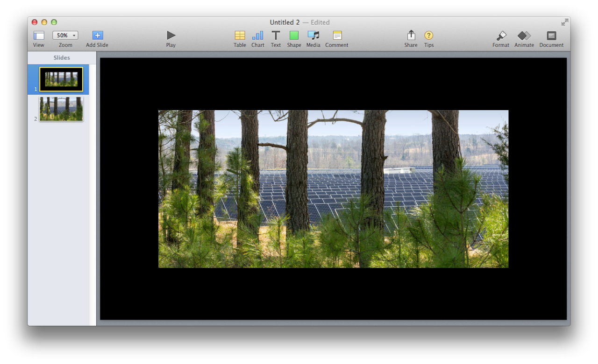Open the Share menu
Image resolution: width=598 pixels, height=364 pixels.
(x=411, y=35)
